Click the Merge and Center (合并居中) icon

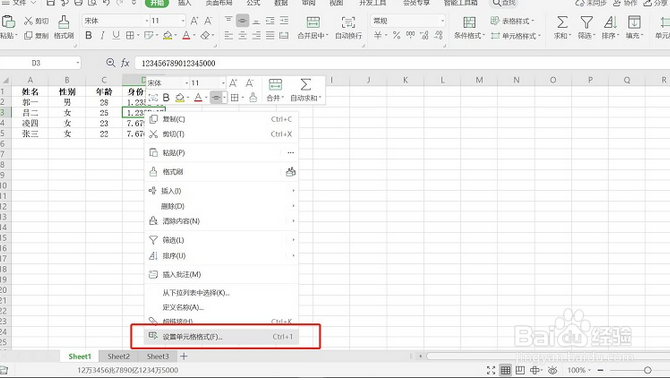tap(313, 22)
